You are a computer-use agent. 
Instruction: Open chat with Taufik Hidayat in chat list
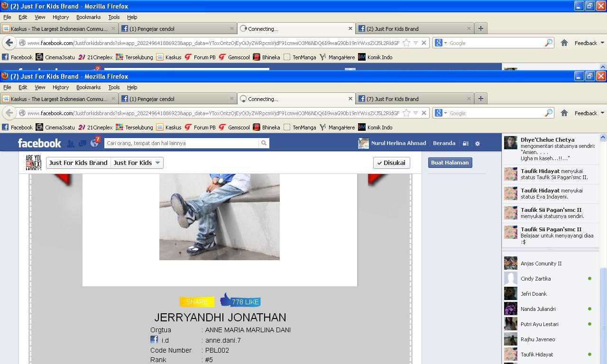pos(551,355)
